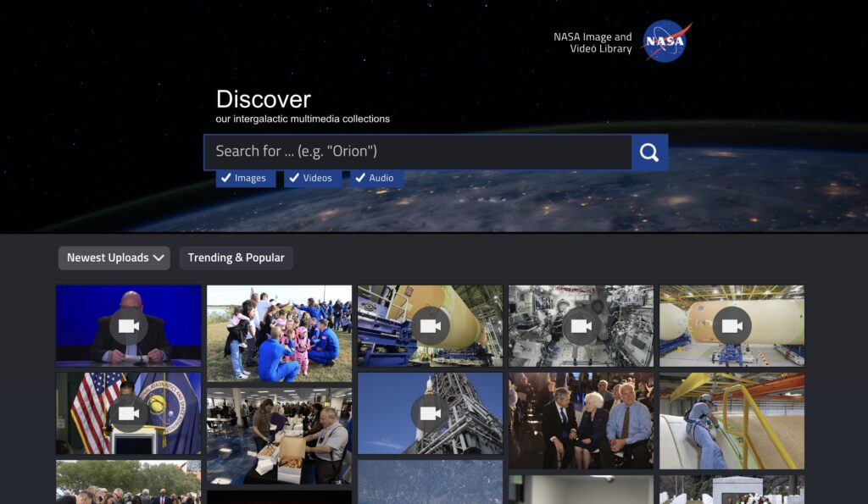Viewport: 868px width, 504px height.
Task: Focus the 'Search for...' input field
Action: tap(417, 152)
